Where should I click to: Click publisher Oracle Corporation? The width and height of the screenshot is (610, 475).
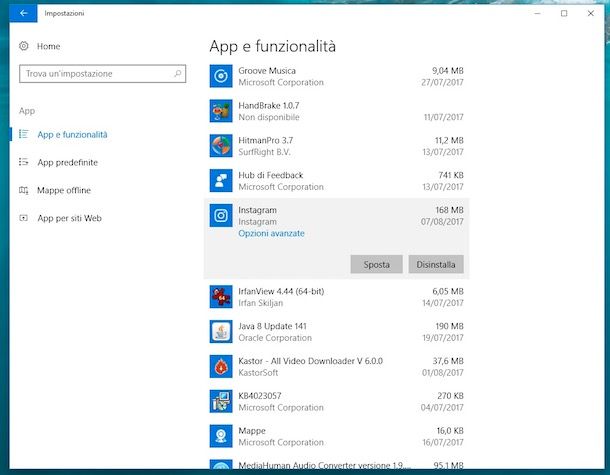[275, 338]
